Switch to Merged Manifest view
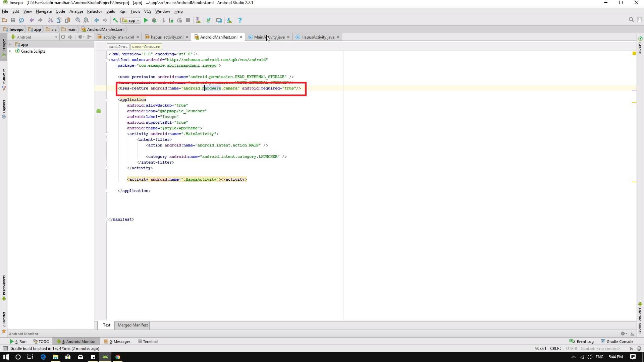Screen dimensions: 644x362 (132, 325)
